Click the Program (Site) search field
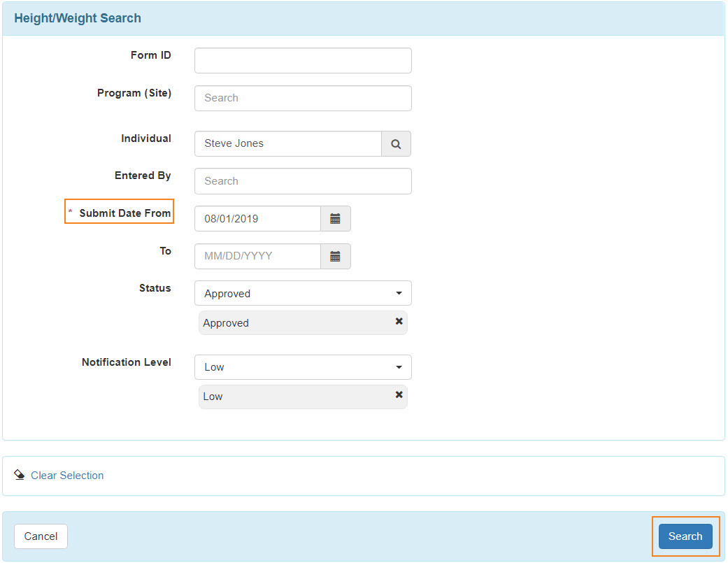 303,99
